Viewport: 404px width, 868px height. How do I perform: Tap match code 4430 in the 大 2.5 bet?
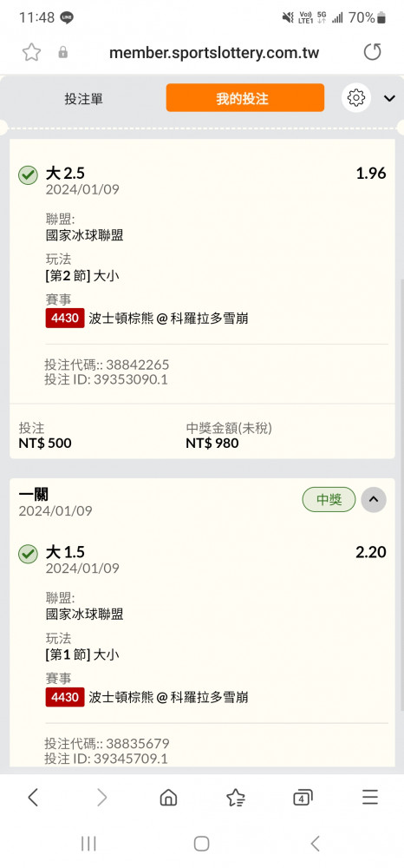point(65,319)
